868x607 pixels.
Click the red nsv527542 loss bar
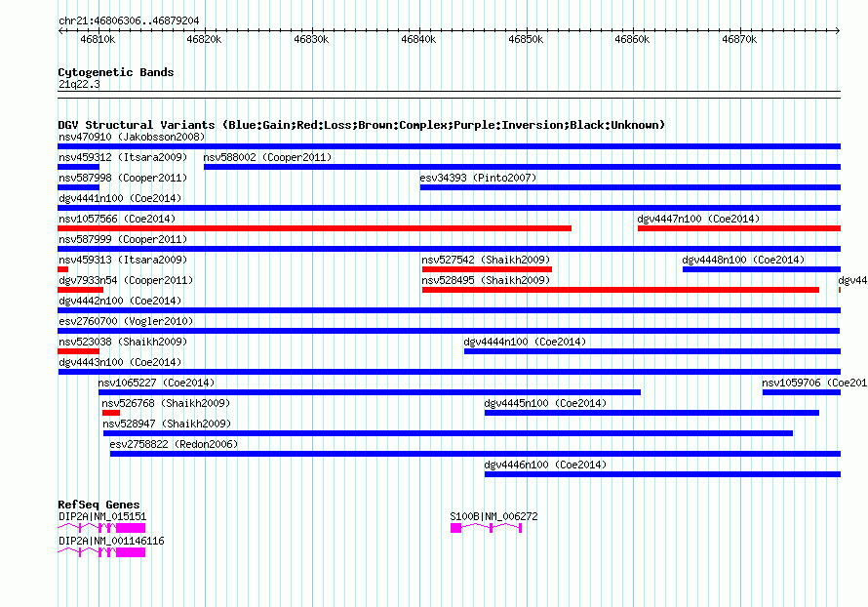[x=487, y=269]
